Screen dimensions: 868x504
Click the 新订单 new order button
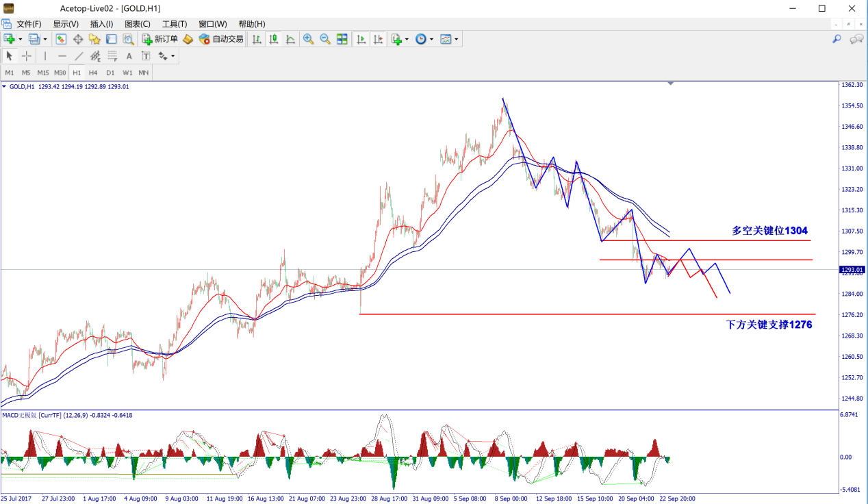159,39
